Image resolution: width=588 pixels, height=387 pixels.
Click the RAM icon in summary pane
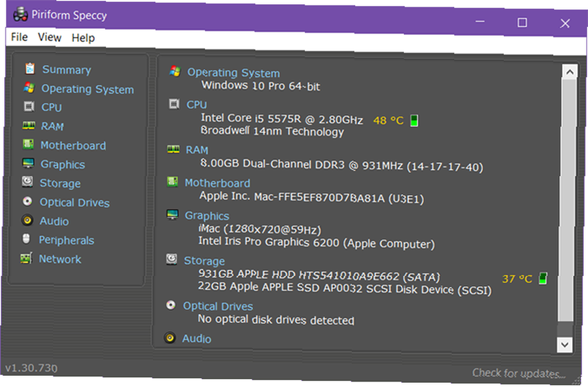pos(173,149)
